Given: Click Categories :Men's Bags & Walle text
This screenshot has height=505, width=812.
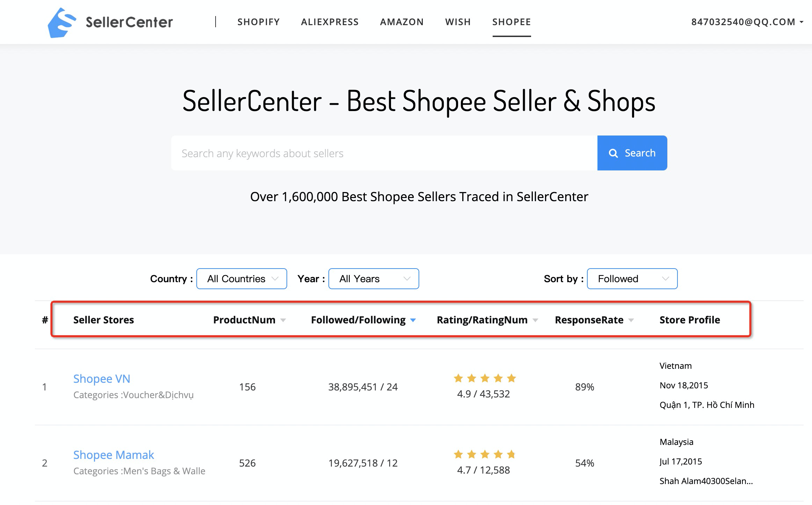Looking at the screenshot, I should pos(139,471).
